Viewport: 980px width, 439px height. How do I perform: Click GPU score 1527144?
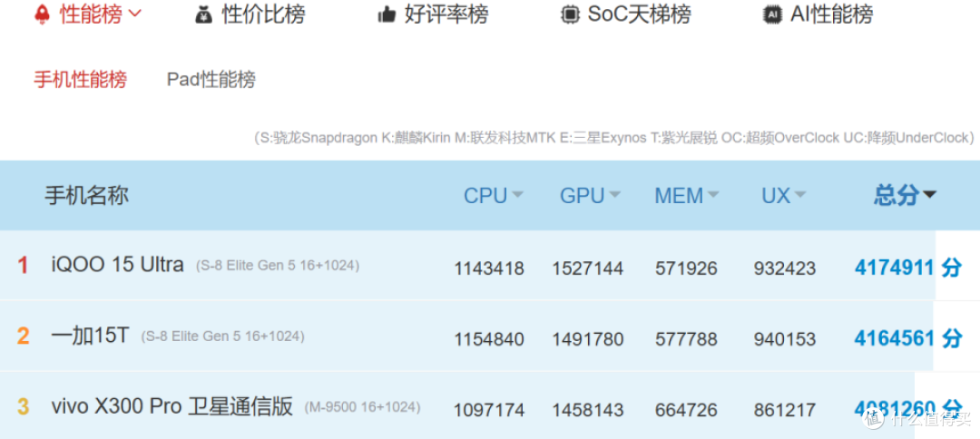[x=587, y=268]
